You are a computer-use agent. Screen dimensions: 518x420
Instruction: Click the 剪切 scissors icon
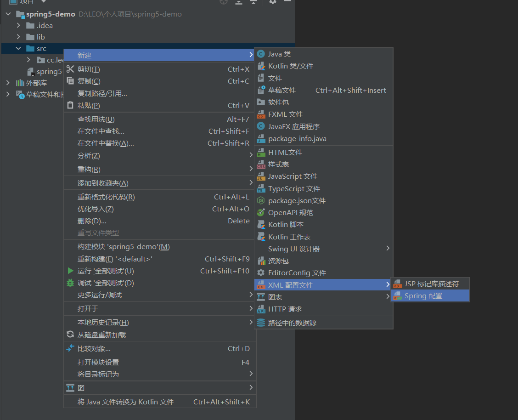pos(70,69)
